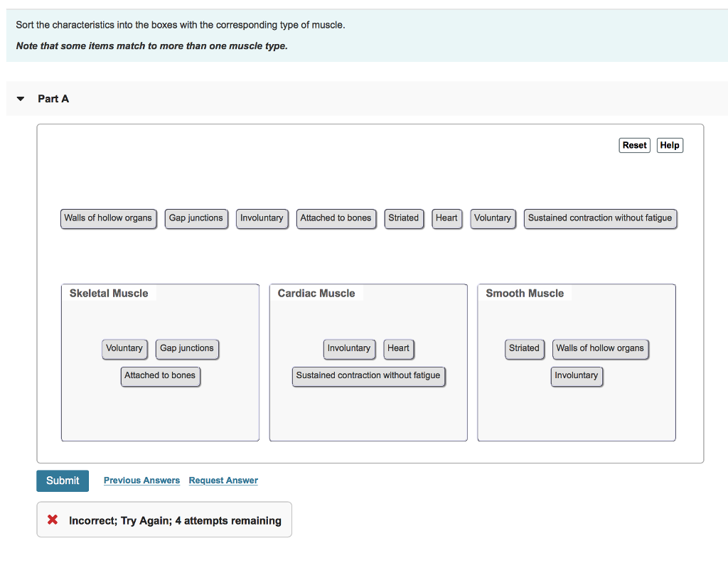Click "Heart" inside the Cardiac Muscle box

(399, 349)
